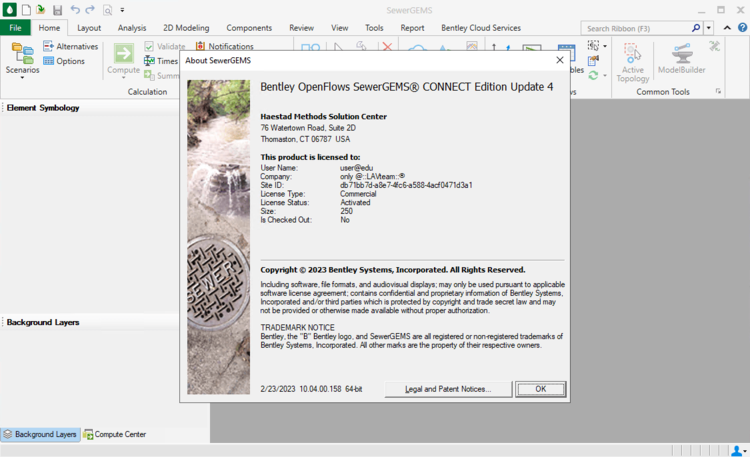Viewport: 750px width, 457px height.
Task: Open Legal and Patent Notices
Action: point(448,389)
